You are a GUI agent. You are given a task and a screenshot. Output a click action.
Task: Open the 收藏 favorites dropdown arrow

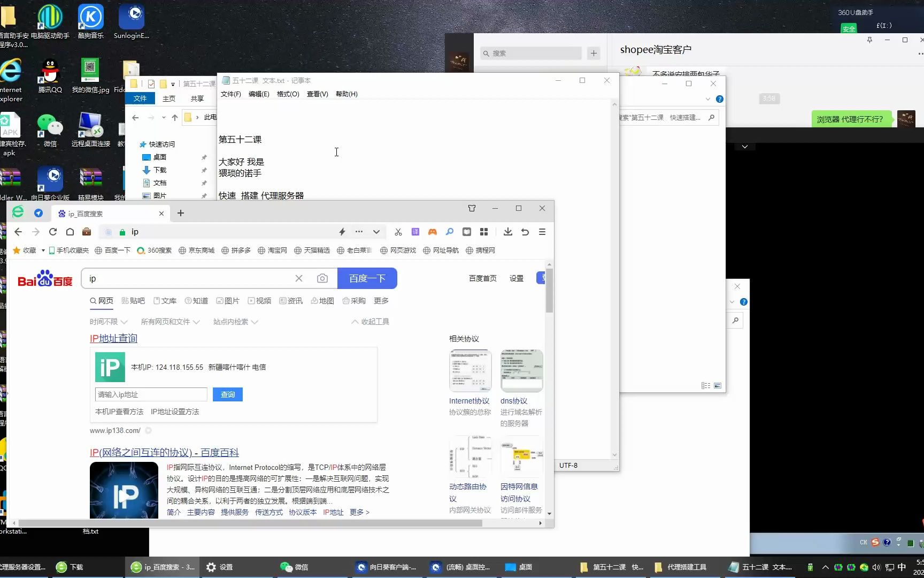pos(43,250)
